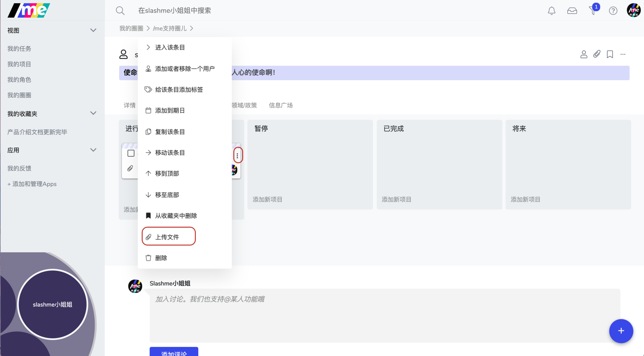Click 添加新项目 in 已完成 column
The height and width of the screenshot is (356, 644).
click(x=396, y=200)
